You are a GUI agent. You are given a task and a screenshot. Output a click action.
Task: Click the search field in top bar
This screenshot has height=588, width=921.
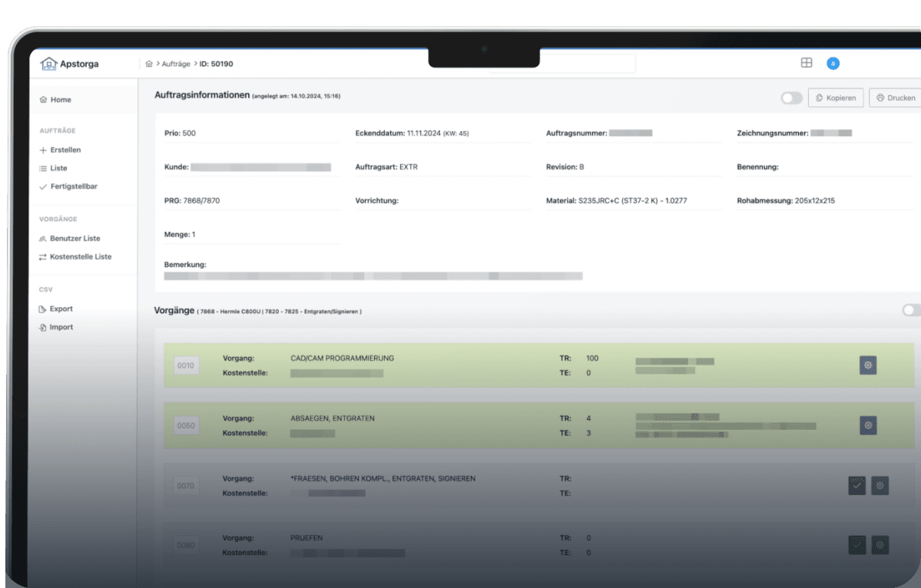(562, 64)
